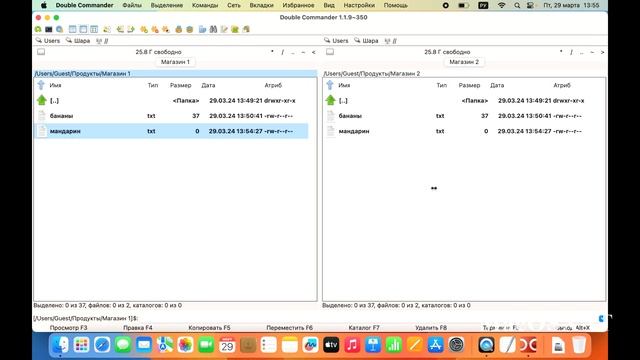The image size is (640, 360).
Task: Sort left panel by Размер column
Action: tap(180, 85)
